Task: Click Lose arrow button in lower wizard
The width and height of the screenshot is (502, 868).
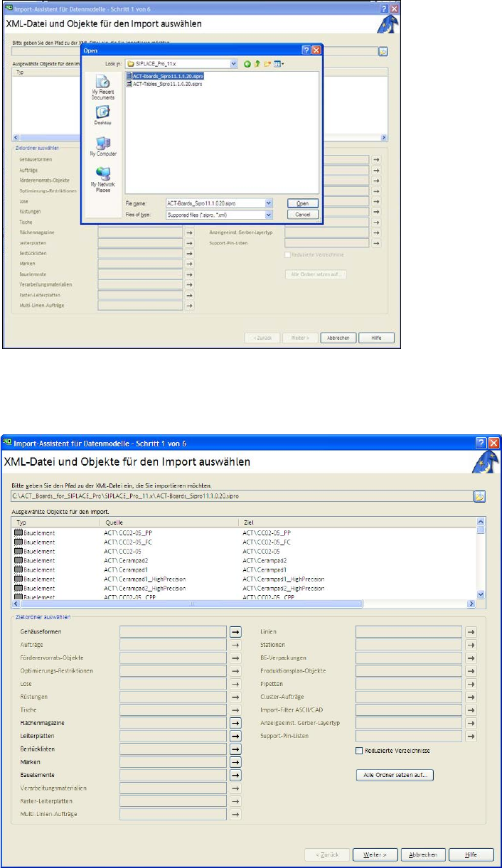Action: tap(235, 683)
